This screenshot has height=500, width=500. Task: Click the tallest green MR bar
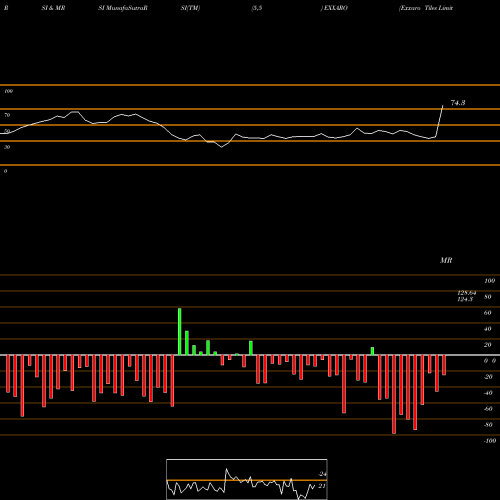tap(180, 332)
